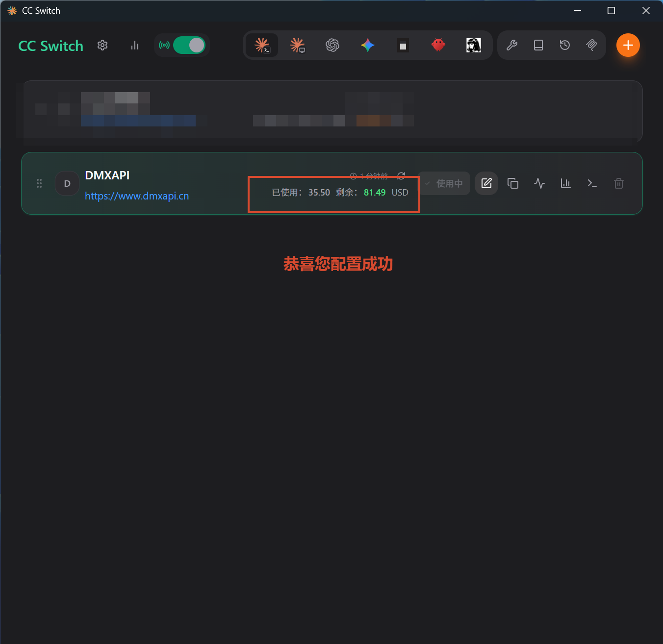Edit the DMXAPI provider
663x644 pixels.
(x=486, y=183)
